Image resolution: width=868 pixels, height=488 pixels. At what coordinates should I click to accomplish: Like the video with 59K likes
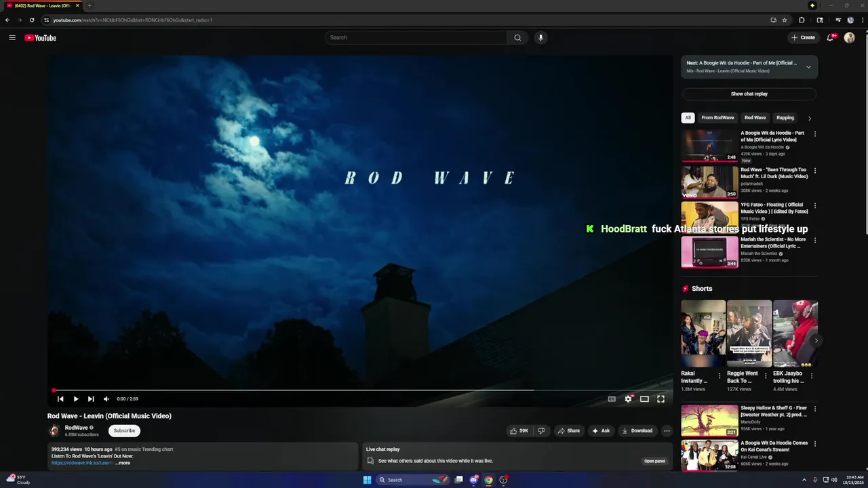519,430
